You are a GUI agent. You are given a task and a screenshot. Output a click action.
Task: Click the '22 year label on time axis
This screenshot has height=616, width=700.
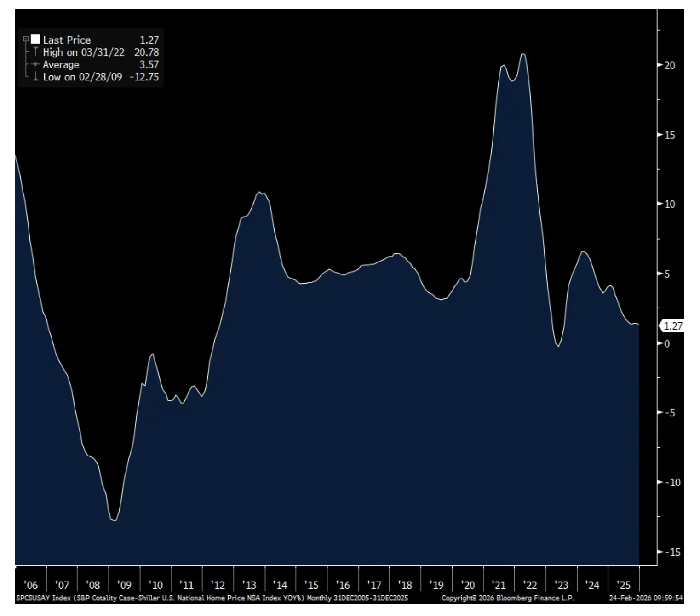[530, 585]
